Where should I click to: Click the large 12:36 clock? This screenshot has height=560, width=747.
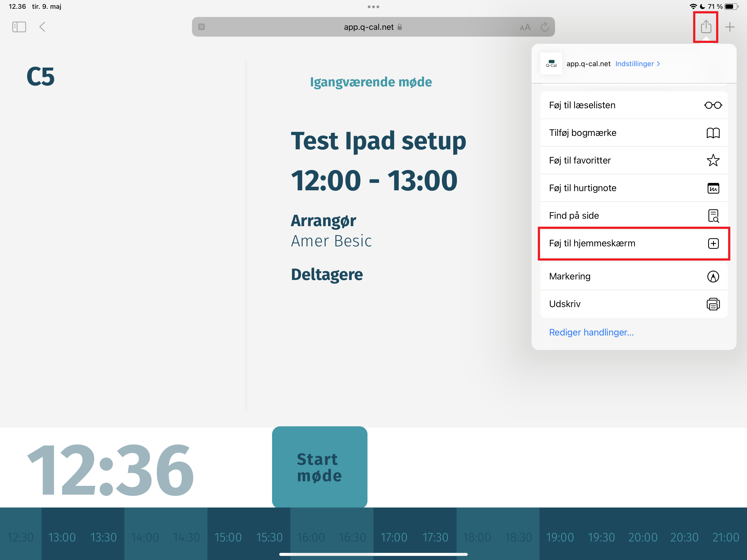(111, 469)
